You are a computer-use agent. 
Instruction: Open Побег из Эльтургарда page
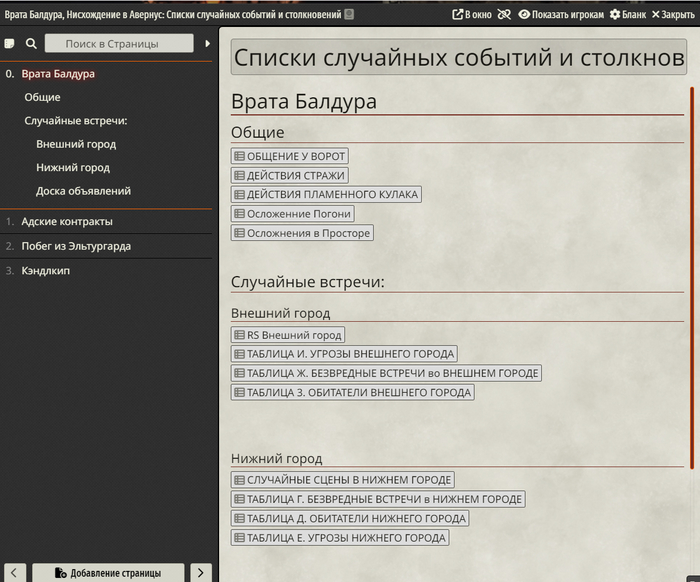[x=76, y=246]
